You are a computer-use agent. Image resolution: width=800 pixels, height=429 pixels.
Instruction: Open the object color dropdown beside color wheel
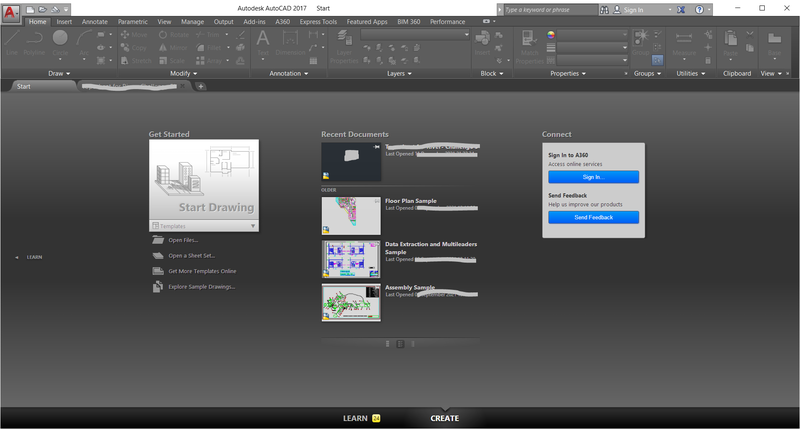click(592, 35)
